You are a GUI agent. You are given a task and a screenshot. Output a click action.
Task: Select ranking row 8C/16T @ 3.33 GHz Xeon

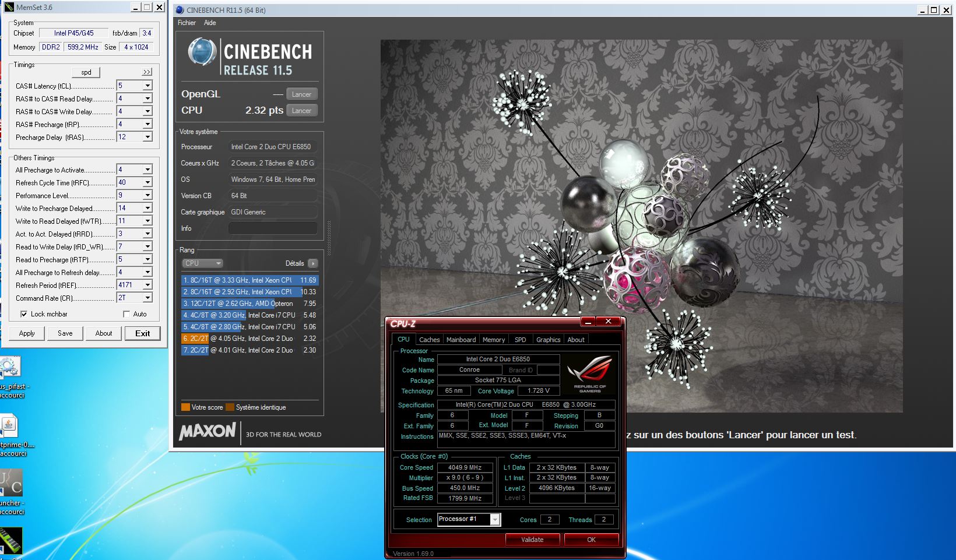tap(249, 280)
